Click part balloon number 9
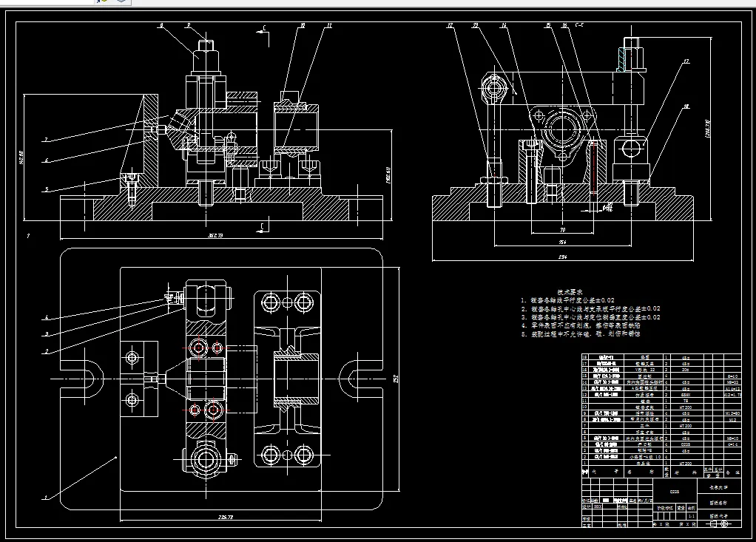The image size is (756, 542). tap(189, 25)
